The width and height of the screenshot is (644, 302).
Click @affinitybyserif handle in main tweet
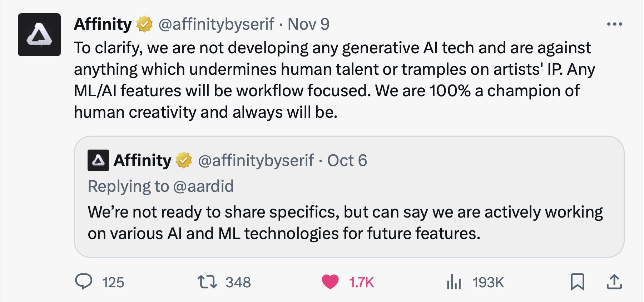point(216,24)
